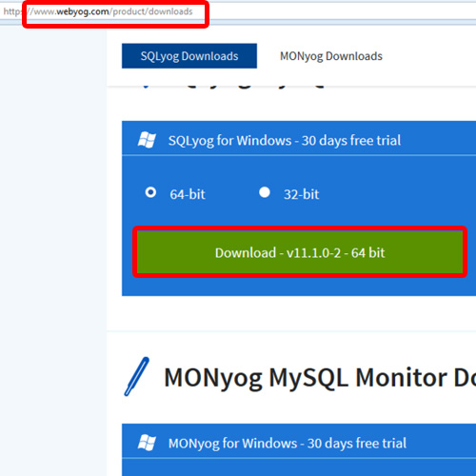Viewport: 476px width, 476px height.
Task: Click Windows logo beside MONyog for Windows
Action: click(147, 443)
